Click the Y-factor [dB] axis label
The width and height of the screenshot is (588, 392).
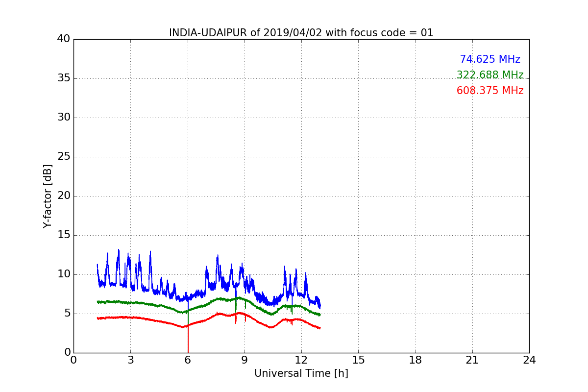[x=48, y=196]
